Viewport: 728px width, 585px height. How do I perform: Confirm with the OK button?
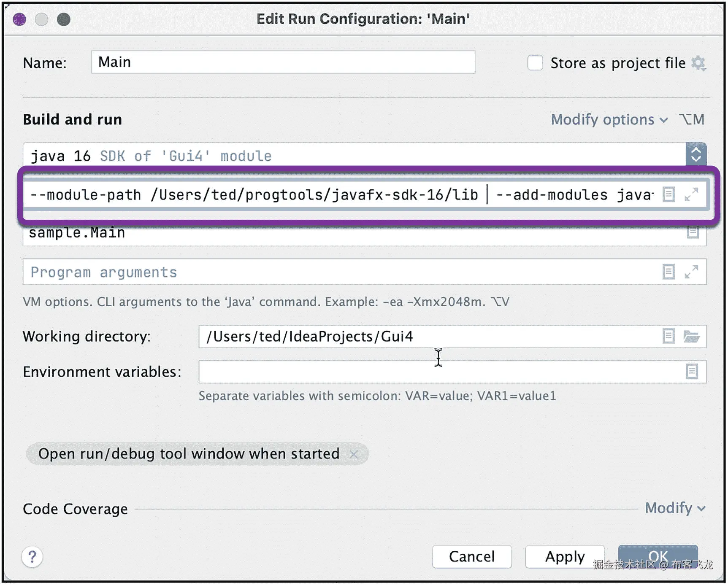click(x=658, y=557)
